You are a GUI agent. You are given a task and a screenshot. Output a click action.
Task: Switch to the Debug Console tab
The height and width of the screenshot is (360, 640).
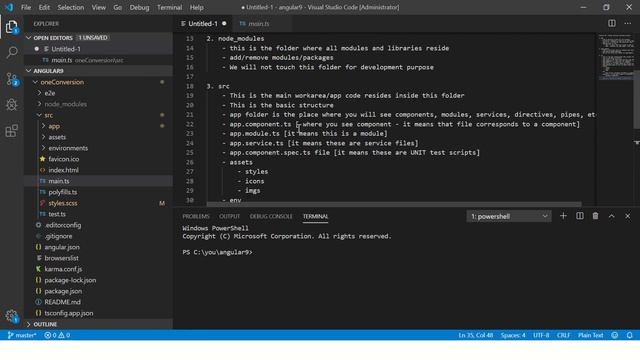pos(271,216)
